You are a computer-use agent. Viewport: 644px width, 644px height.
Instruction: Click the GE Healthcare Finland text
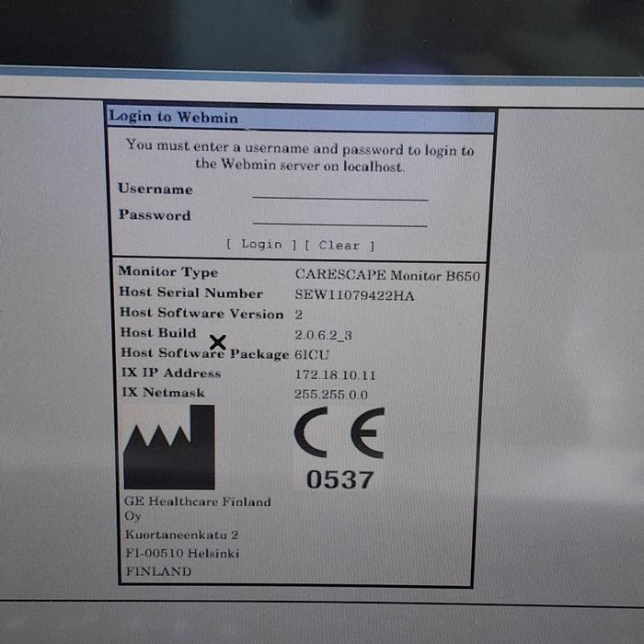coord(198,502)
